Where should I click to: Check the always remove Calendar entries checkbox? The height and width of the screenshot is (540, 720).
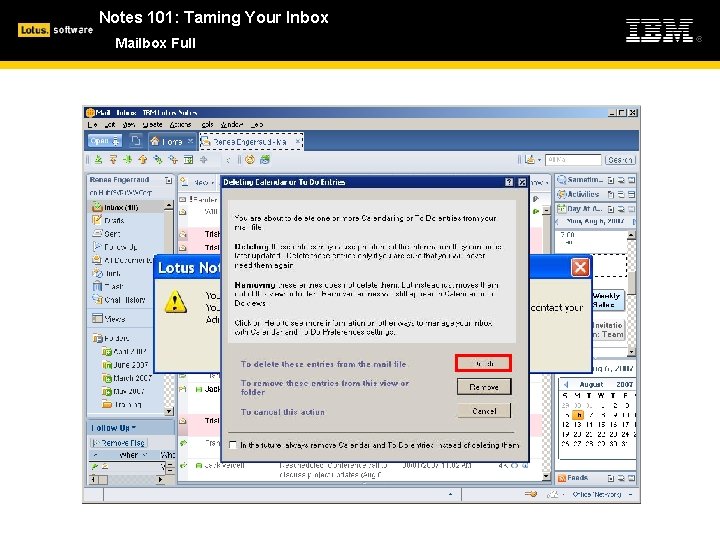(233, 445)
